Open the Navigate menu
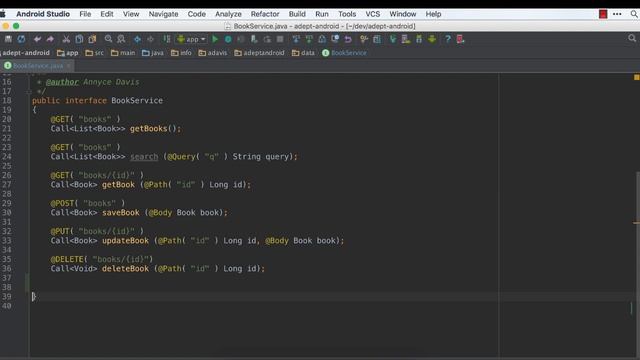The height and width of the screenshot is (360, 640). click(163, 14)
